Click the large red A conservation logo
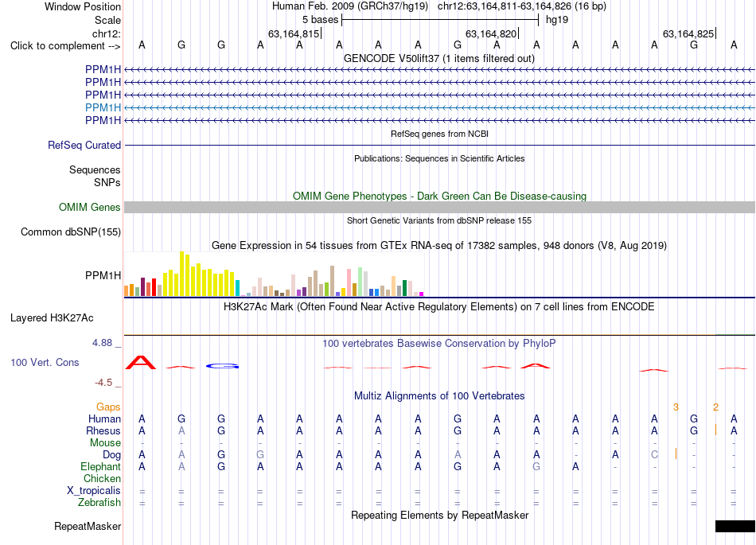The image size is (756, 545). pyautogui.click(x=141, y=362)
